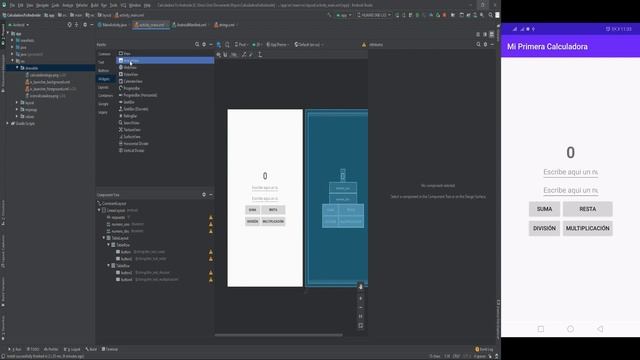Click zoom in plus on design canvas

pos(360,298)
